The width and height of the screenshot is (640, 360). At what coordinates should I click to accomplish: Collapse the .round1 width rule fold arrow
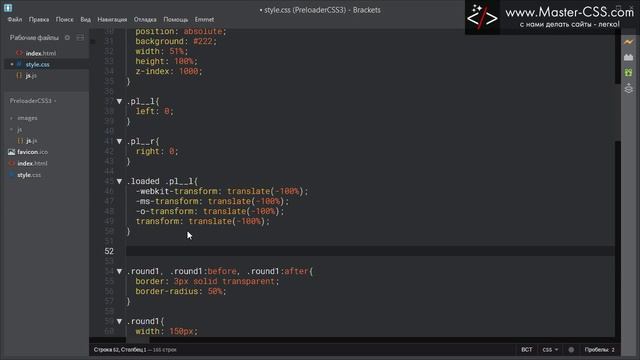[x=119, y=321]
